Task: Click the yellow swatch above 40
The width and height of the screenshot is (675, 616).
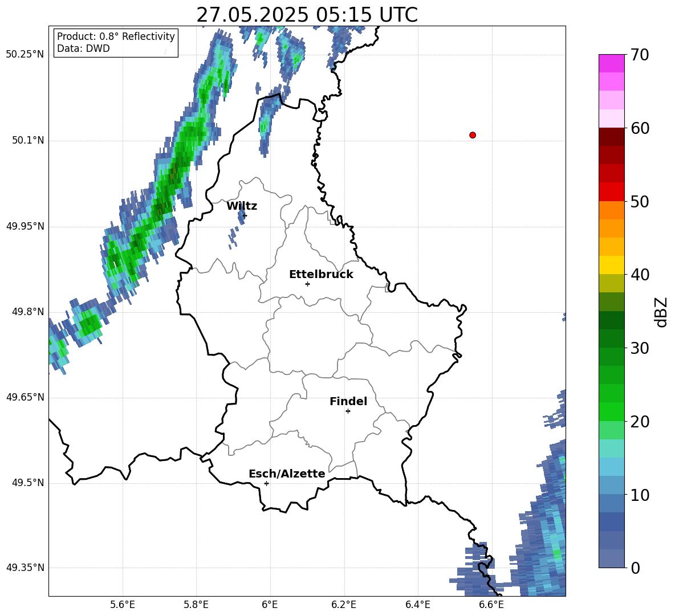Action: point(611,265)
